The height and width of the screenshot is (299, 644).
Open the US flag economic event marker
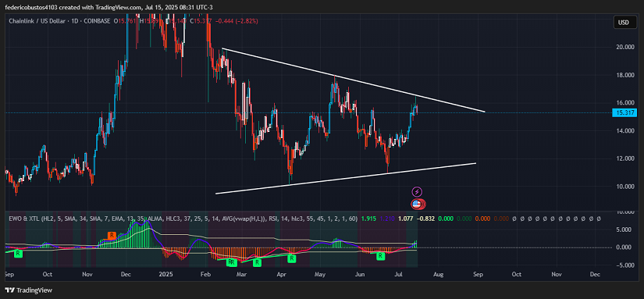tap(418, 204)
